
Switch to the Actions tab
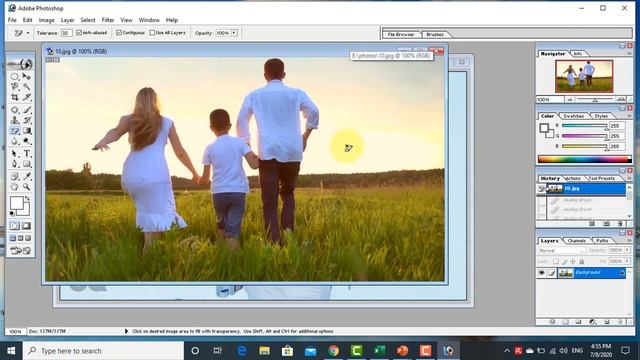click(573, 178)
